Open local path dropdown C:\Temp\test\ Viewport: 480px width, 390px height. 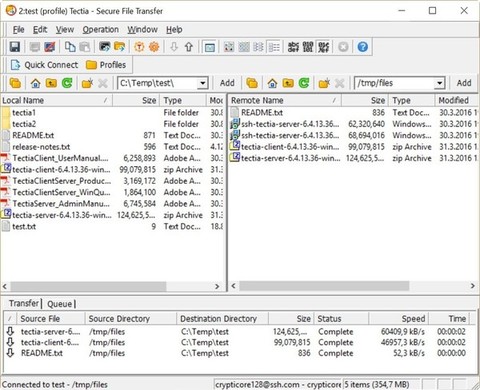click(202, 83)
